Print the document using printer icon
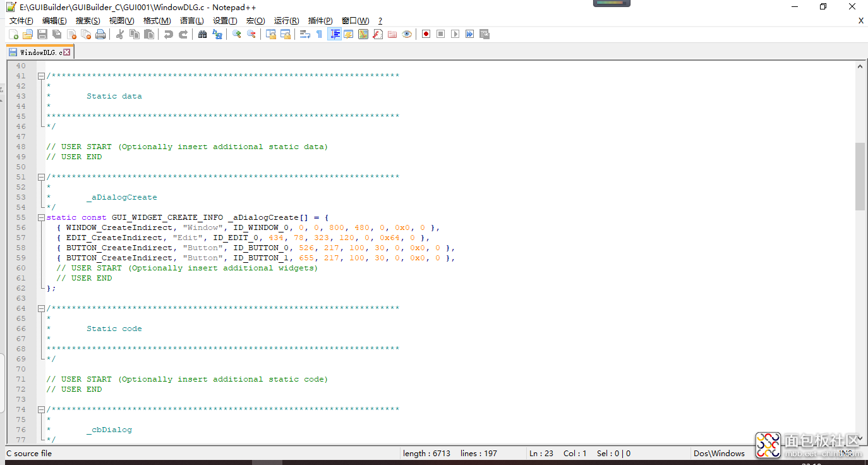The height and width of the screenshot is (465, 868). coord(100,34)
